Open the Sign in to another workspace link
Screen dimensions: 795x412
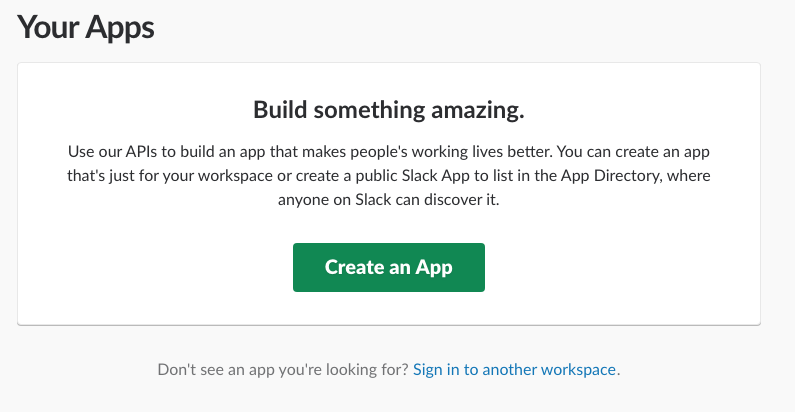(x=516, y=369)
